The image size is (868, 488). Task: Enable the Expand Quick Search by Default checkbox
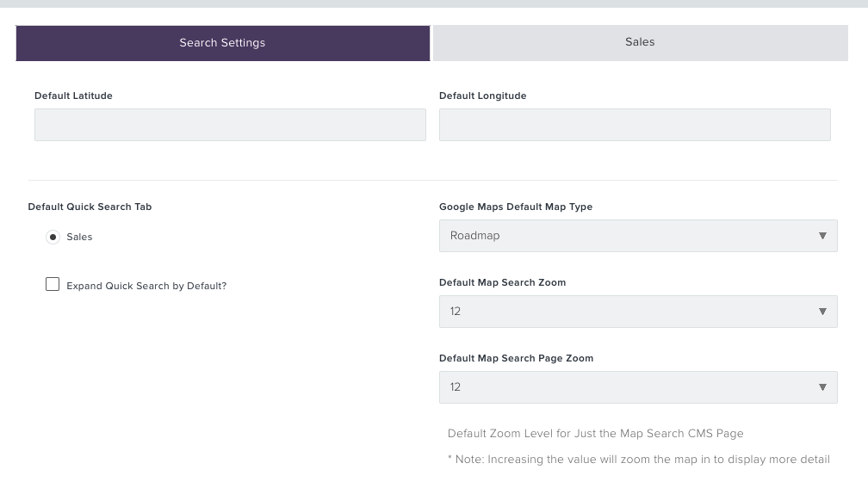tap(53, 284)
